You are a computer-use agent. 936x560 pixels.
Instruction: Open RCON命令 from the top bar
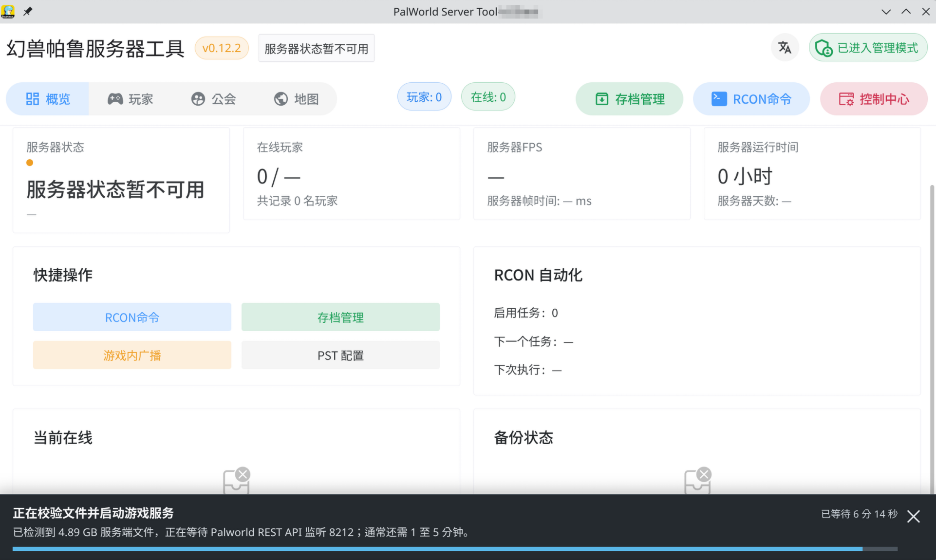pos(751,99)
